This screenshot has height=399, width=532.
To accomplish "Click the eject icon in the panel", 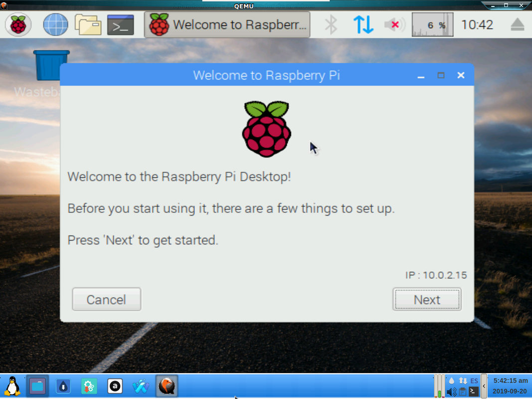I will click(x=518, y=24).
